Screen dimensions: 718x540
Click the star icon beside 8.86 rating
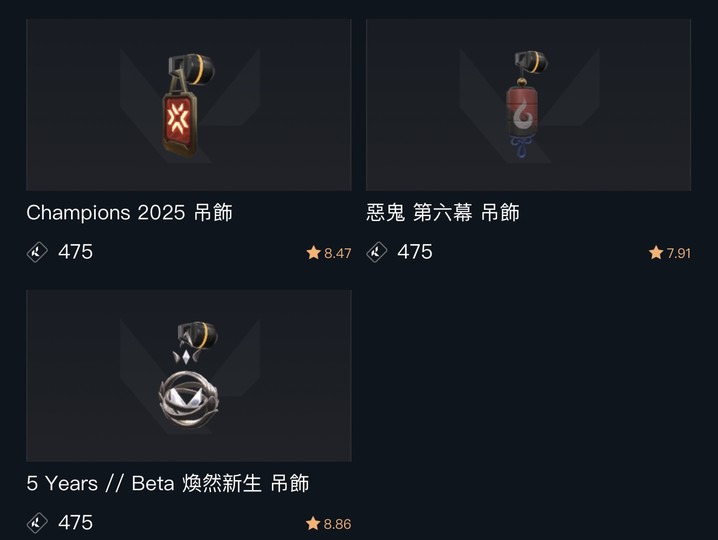click(x=313, y=523)
